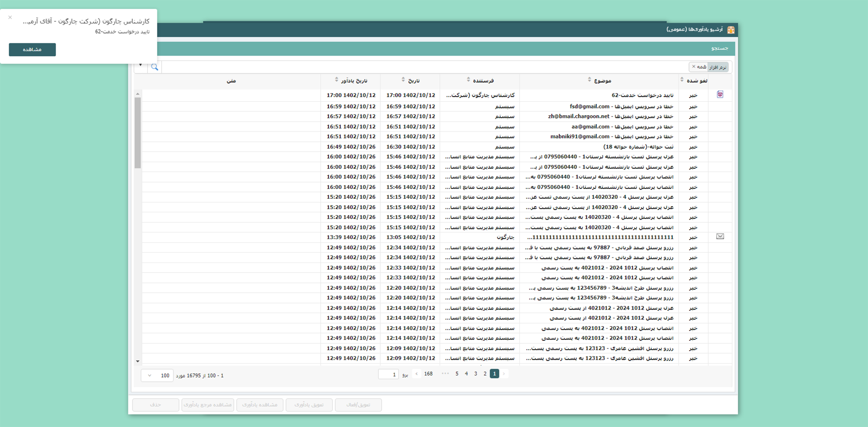
Task: Expand the 'جستجو' search panel header
Action: click(719, 48)
